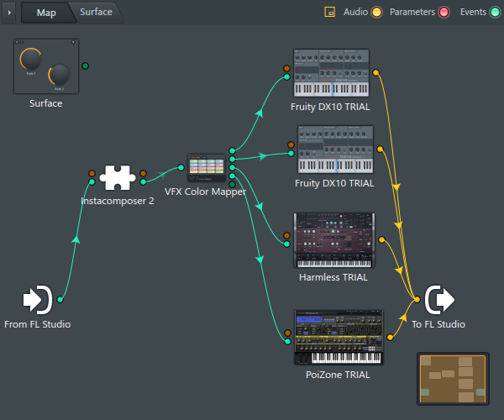Select the Instacomposer 2 puzzle icon

118,178
